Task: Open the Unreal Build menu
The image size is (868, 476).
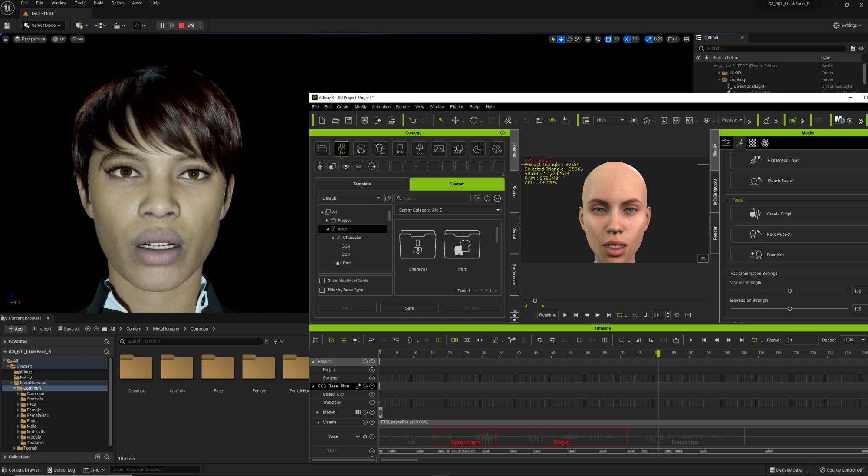Action: [99, 3]
